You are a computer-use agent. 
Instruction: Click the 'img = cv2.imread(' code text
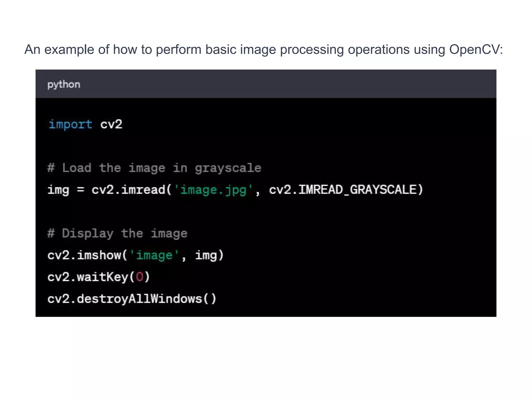point(109,190)
